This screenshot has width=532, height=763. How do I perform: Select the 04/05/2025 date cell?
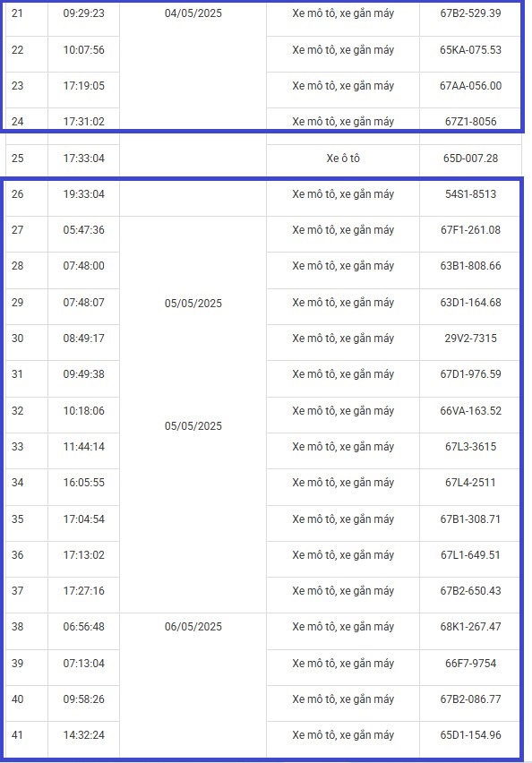click(193, 13)
